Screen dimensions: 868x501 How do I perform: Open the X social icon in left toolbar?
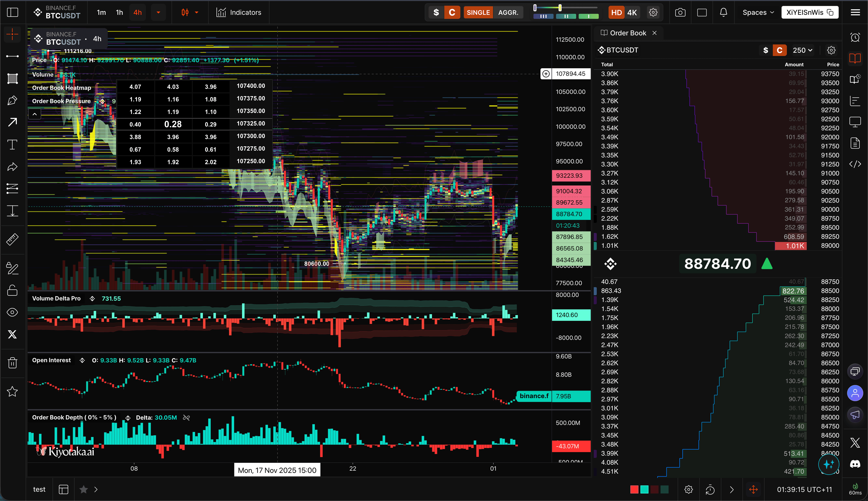[12, 334]
